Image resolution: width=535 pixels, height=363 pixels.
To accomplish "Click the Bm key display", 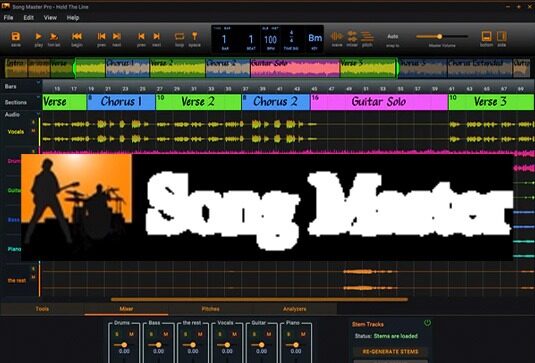I will (315, 38).
